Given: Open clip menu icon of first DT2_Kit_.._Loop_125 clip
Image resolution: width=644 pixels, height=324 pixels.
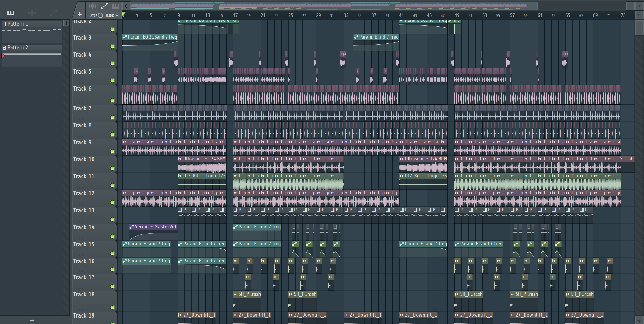Looking at the screenshot, I should click(180, 176).
